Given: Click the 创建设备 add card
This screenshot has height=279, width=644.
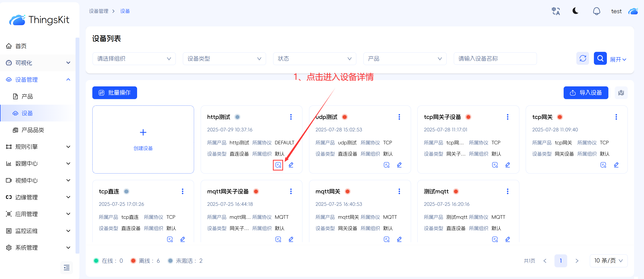Looking at the screenshot, I should tap(143, 139).
